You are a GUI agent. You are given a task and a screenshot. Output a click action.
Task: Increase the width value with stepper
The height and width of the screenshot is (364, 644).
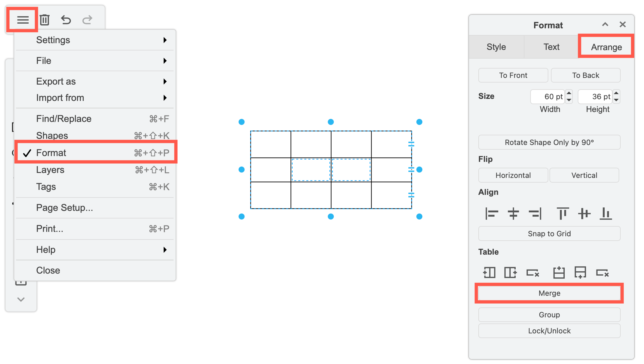click(x=569, y=93)
